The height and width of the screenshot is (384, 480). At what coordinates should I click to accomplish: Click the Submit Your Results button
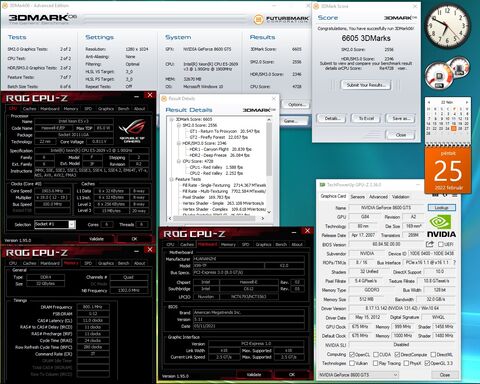click(x=366, y=85)
